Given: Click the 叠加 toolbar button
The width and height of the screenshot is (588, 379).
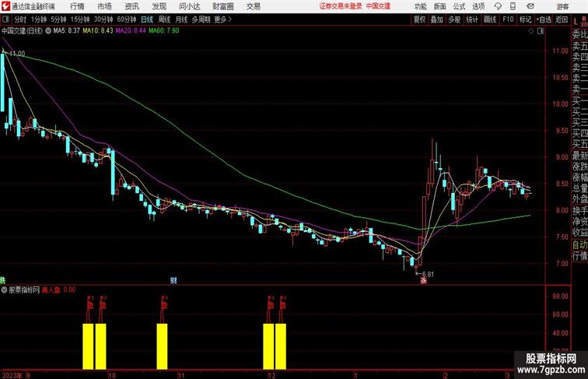Looking at the screenshot, I should tap(437, 19).
